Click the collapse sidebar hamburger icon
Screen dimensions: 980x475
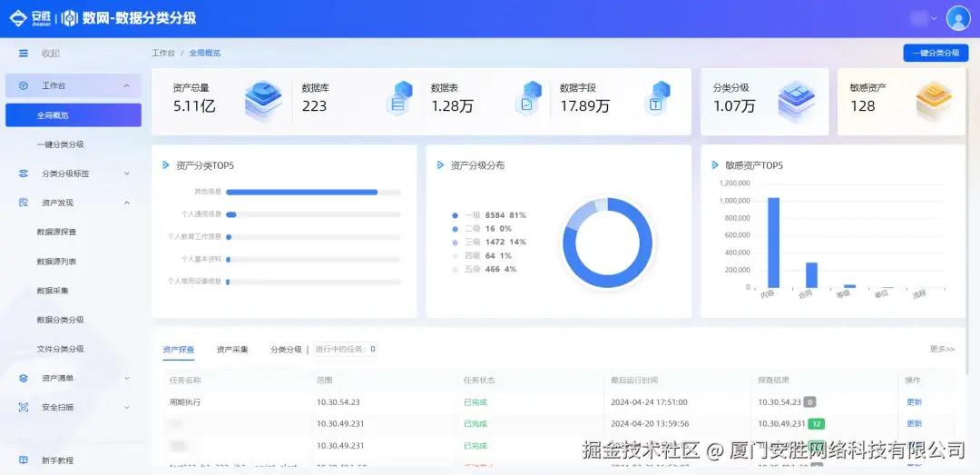point(24,54)
